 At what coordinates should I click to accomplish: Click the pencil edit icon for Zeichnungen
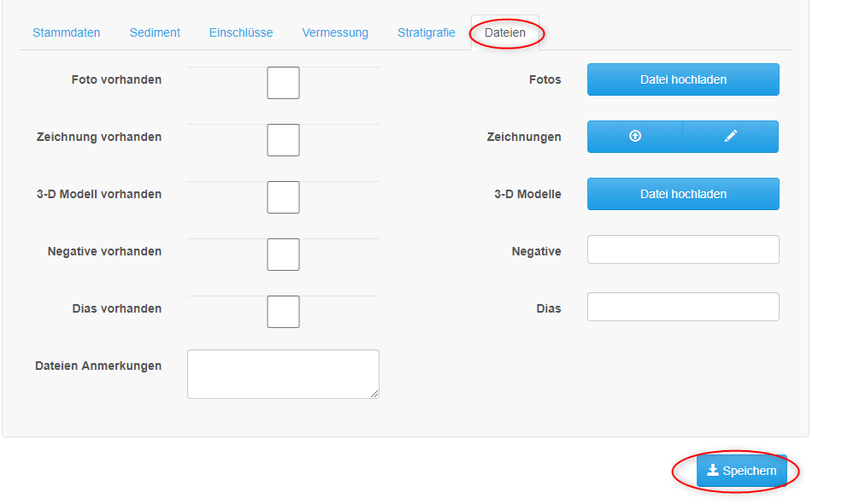731,136
